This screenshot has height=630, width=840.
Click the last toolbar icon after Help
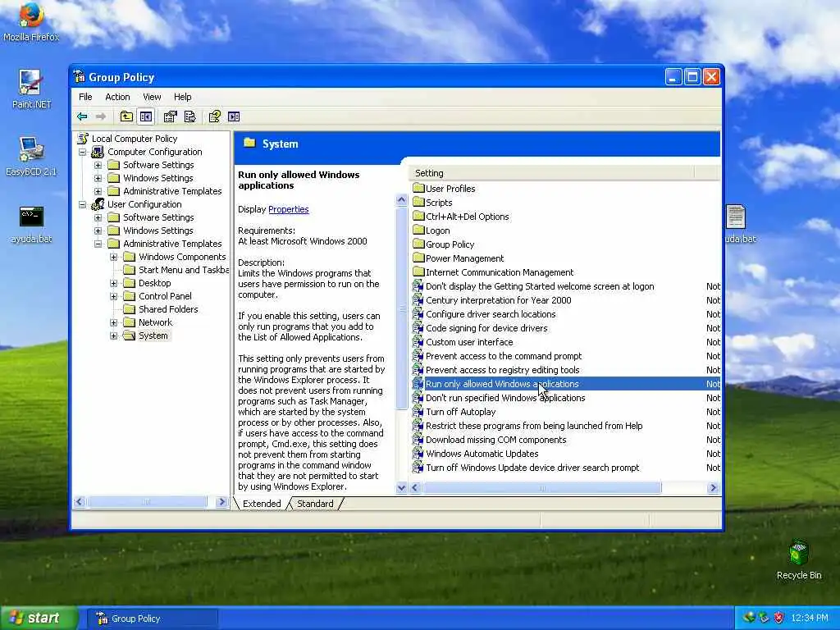pyautogui.click(x=234, y=116)
